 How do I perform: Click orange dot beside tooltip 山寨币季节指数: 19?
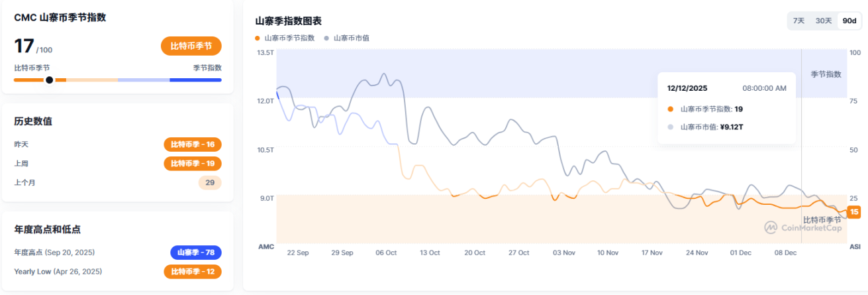click(x=670, y=109)
